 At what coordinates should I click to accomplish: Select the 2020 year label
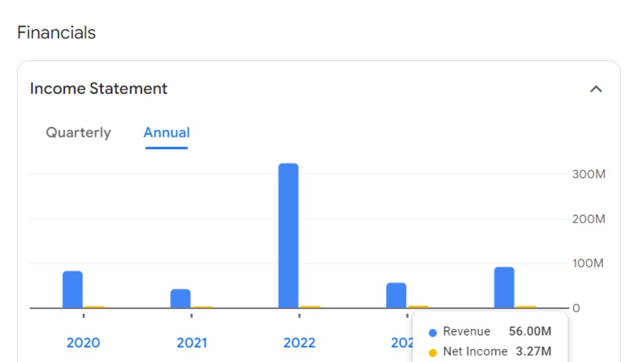[84, 343]
